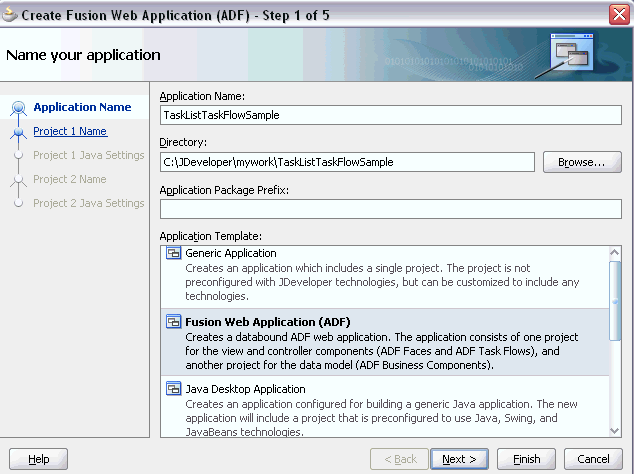Click the Fusion Web Application (ADF) template icon
The image size is (634, 474).
(173, 322)
